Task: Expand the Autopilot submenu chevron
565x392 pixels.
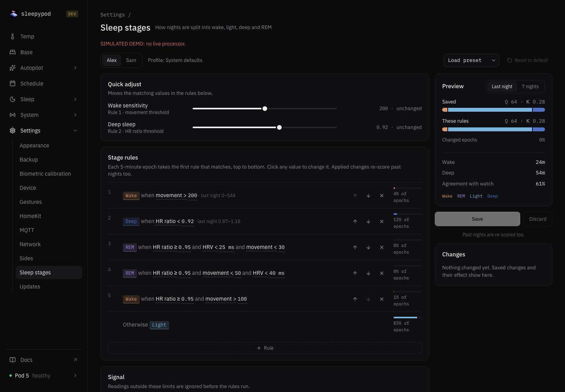Action: [x=75, y=68]
